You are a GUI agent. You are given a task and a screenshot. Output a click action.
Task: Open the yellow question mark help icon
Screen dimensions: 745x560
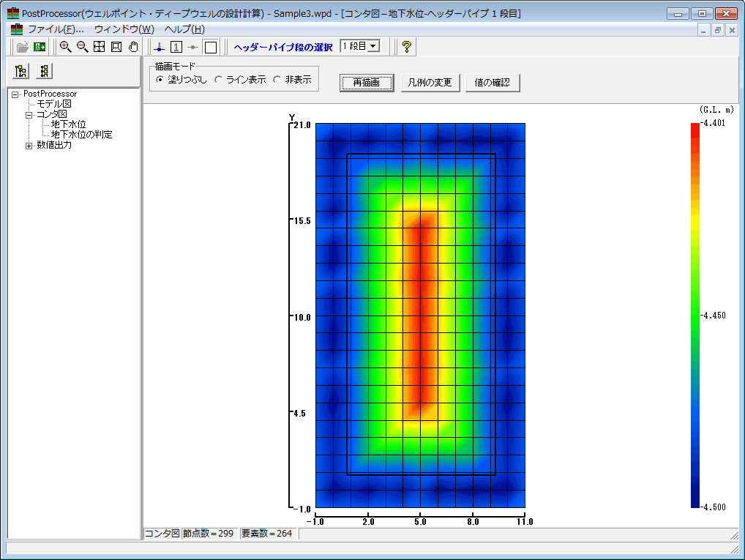pyautogui.click(x=407, y=47)
